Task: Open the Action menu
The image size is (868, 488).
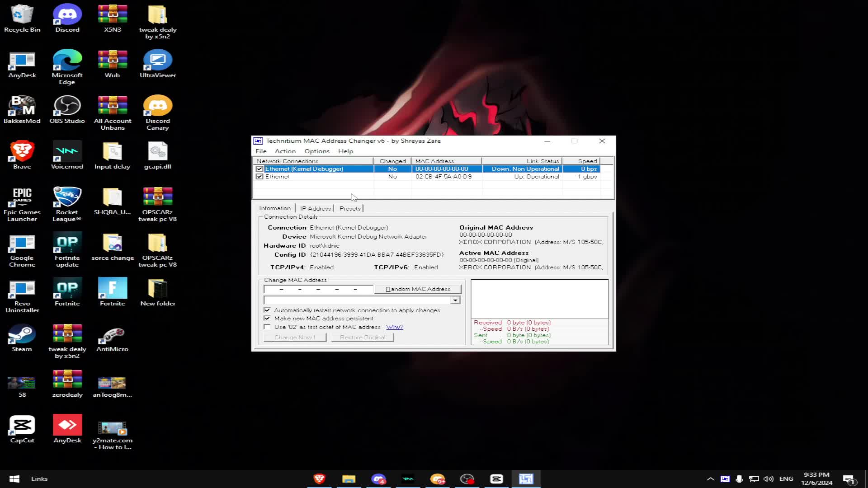Action: (x=285, y=151)
